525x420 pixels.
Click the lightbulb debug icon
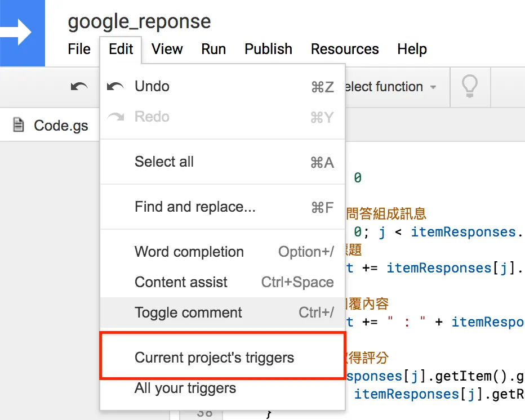point(470,86)
